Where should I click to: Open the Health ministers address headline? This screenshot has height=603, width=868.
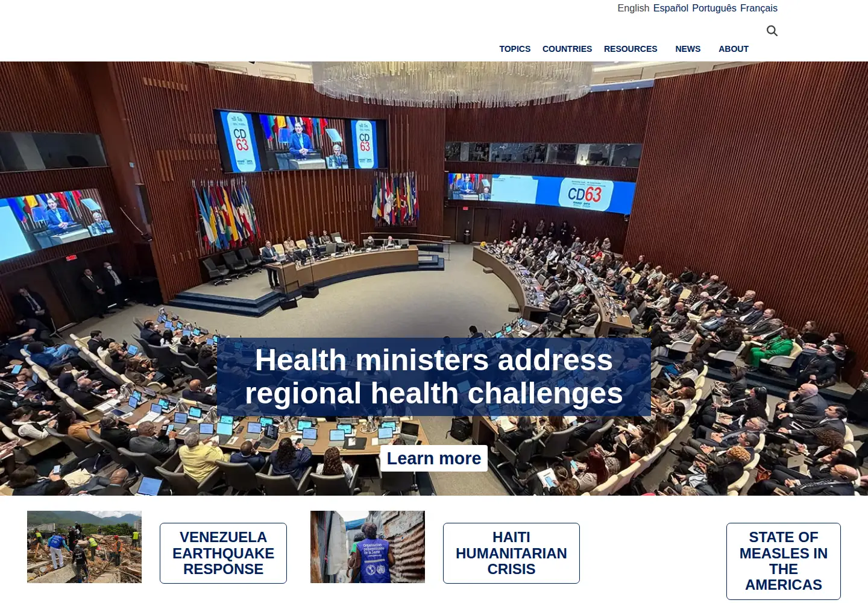(x=434, y=377)
